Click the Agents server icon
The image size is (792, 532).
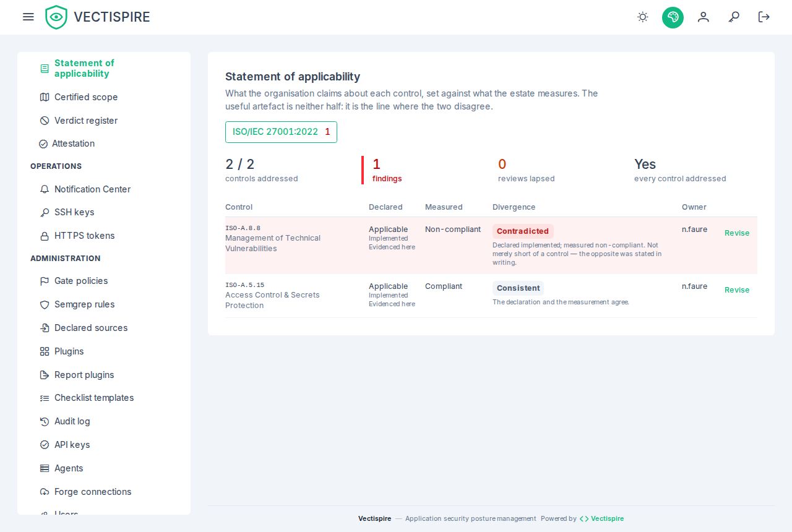pos(45,468)
